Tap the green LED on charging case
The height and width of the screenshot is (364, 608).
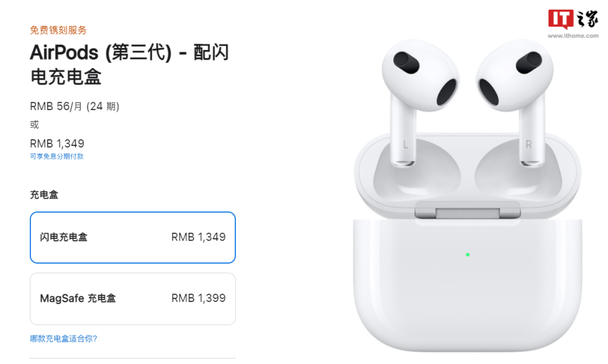click(x=468, y=255)
